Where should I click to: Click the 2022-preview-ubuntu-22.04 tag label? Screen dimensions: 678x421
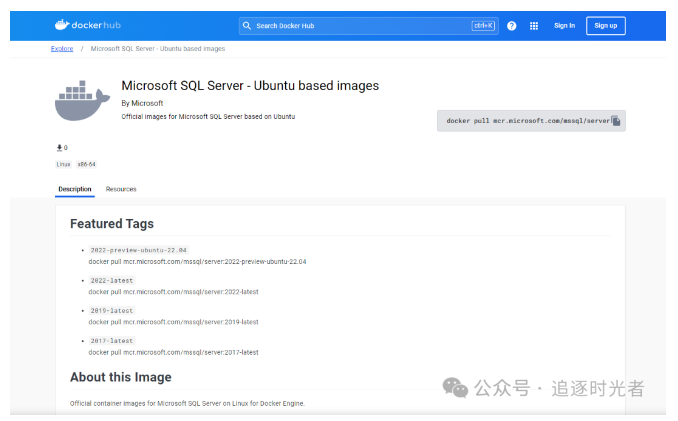pyautogui.click(x=138, y=250)
